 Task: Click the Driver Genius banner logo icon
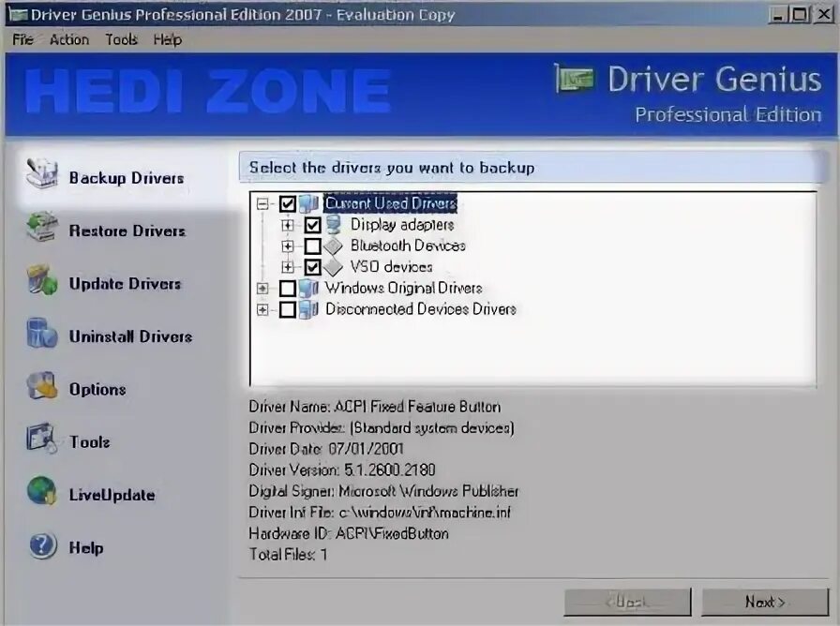[575, 80]
